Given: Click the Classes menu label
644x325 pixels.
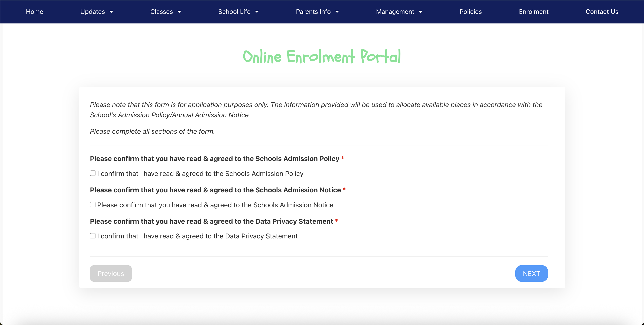Looking at the screenshot, I should 162,12.
